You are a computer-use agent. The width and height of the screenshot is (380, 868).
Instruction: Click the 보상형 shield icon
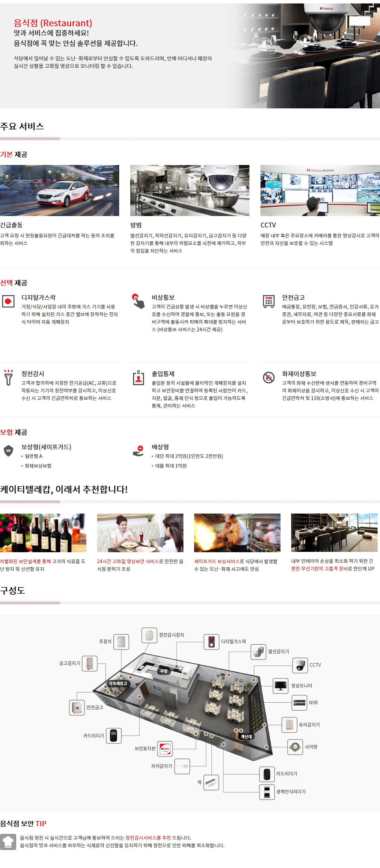click(8, 451)
